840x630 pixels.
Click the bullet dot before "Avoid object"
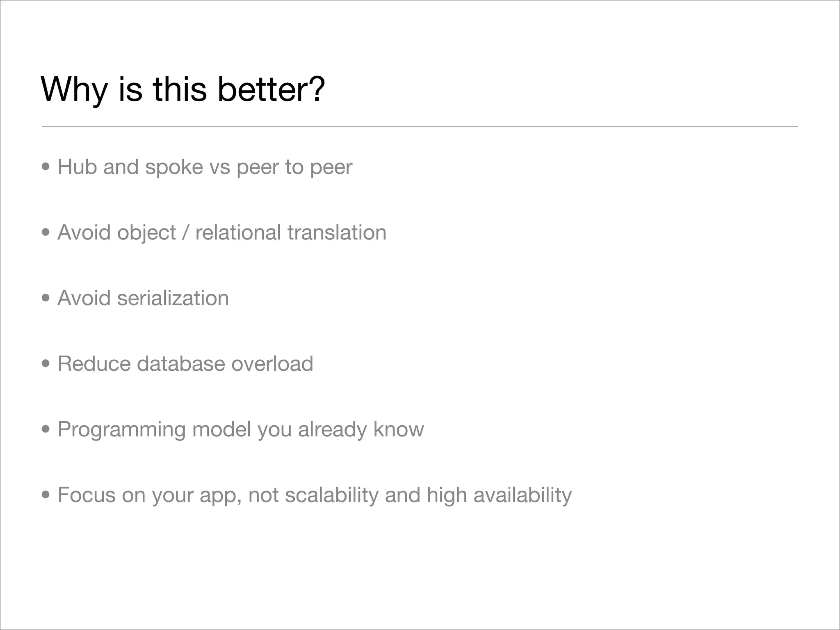point(46,233)
